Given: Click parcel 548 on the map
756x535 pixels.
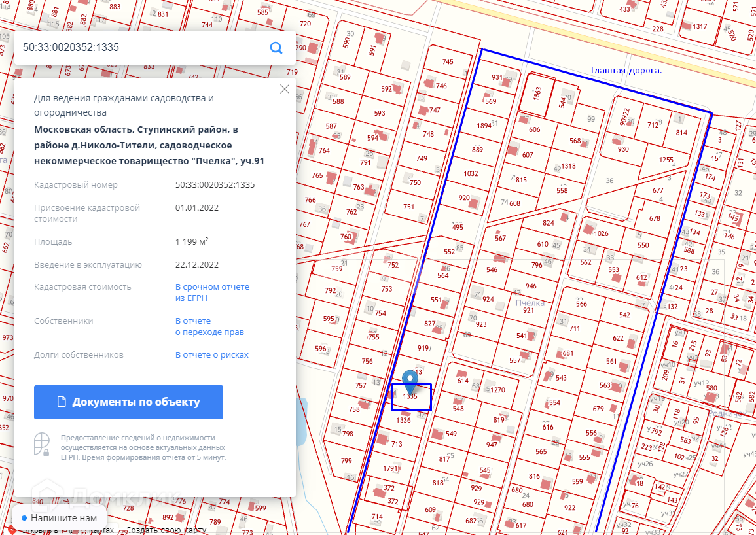Looking at the screenshot, I should coord(458,409).
